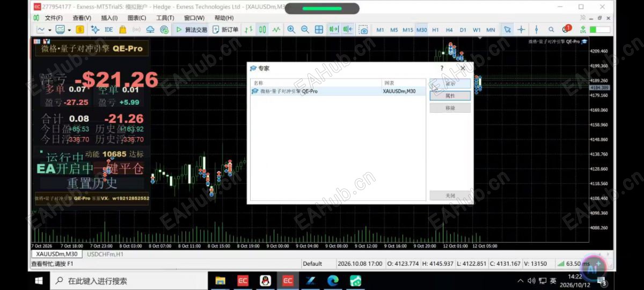Open the 窗口(W) menu
The width and height of the screenshot is (644, 290).
(x=194, y=18)
